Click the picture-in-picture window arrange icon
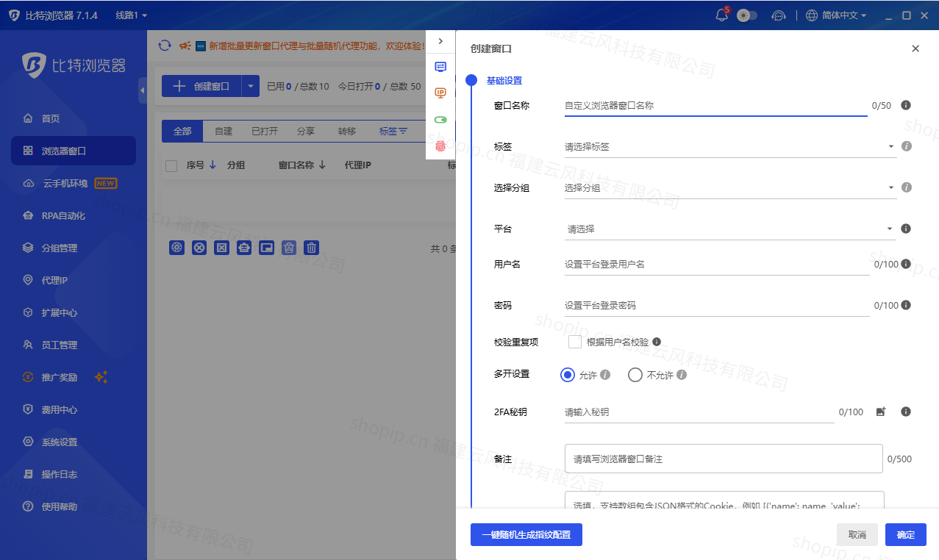The image size is (939, 560). pos(266,248)
